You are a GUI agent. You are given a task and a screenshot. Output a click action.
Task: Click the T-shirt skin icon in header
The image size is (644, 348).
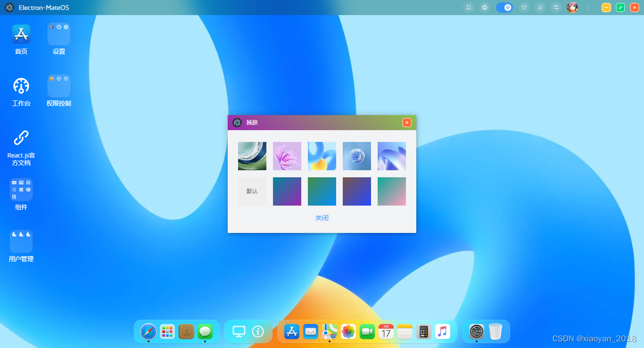tap(524, 8)
